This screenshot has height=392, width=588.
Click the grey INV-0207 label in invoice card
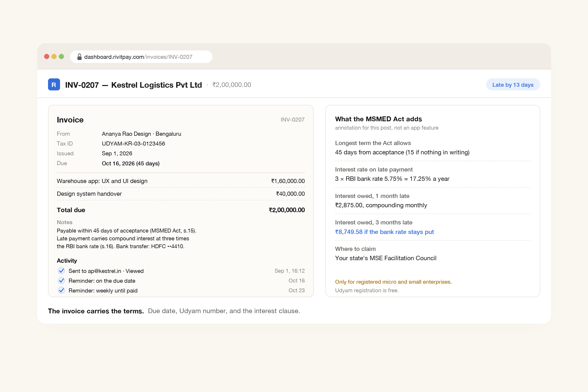293,120
